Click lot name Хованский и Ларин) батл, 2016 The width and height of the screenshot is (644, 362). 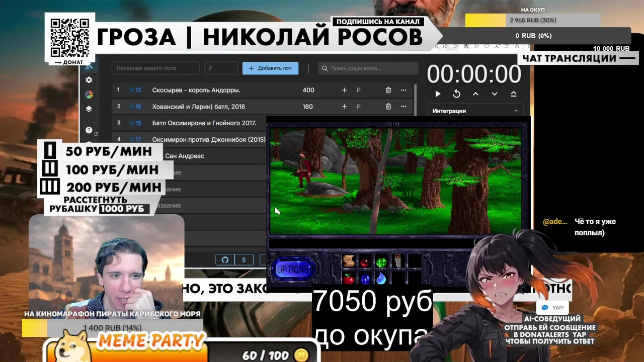[199, 107]
